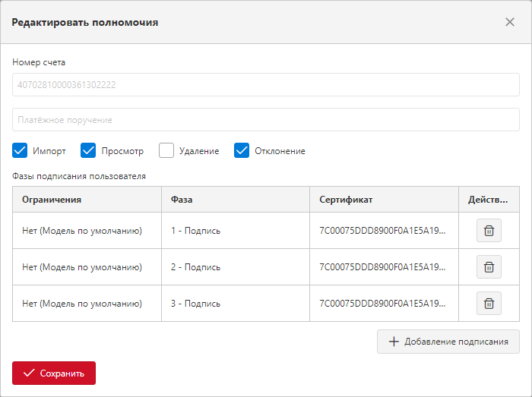Click certificate value in 2 - Подпись row
The image size is (532, 397).
tap(382, 267)
